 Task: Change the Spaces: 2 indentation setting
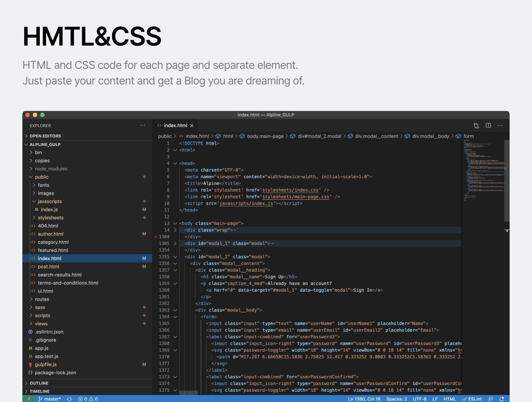pyautogui.click(x=396, y=399)
